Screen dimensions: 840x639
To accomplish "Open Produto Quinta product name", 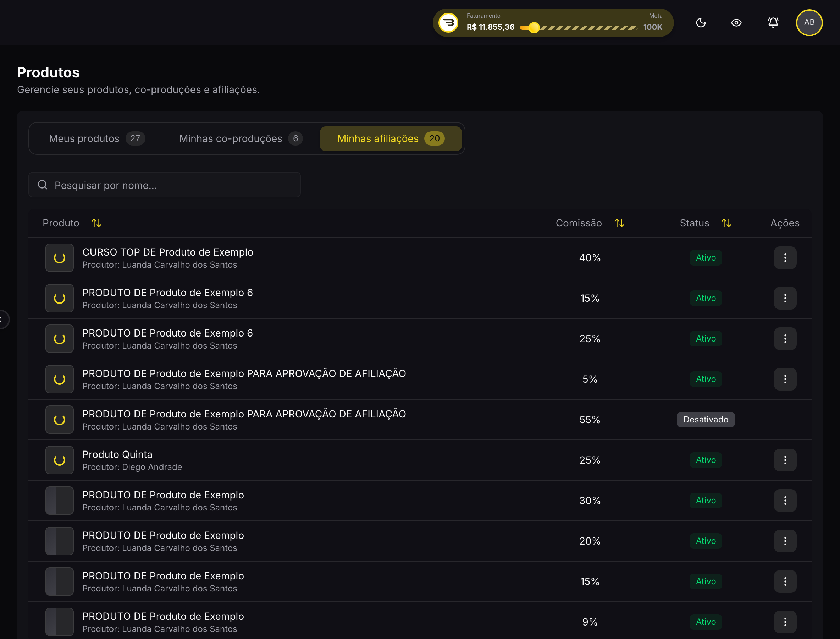I will coord(117,454).
